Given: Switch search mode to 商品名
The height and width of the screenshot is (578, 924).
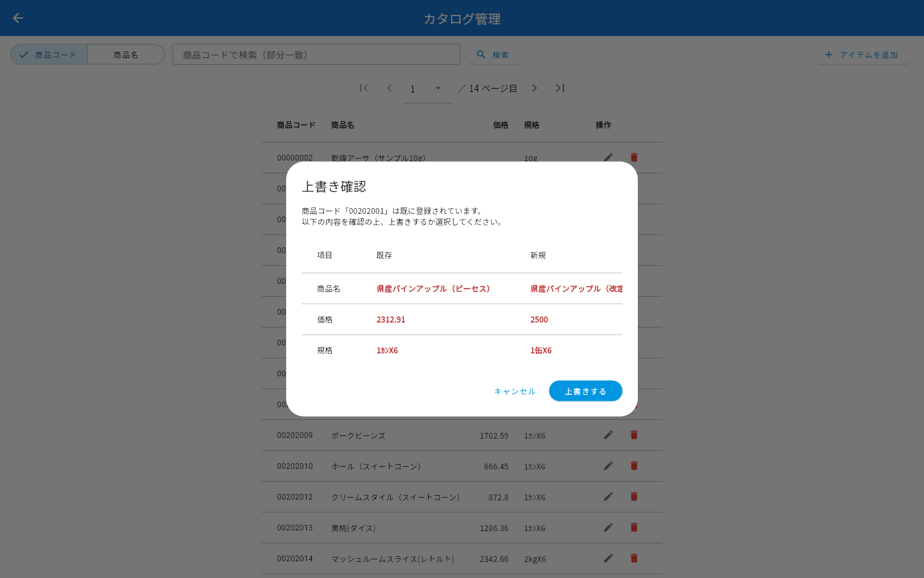Looking at the screenshot, I should (x=126, y=55).
